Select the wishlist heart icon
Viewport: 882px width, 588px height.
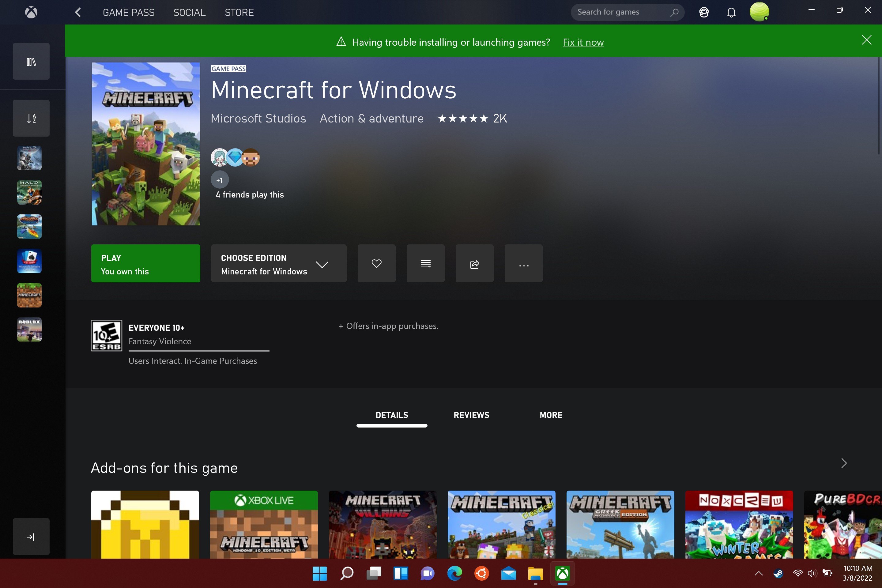click(x=376, y=263)
